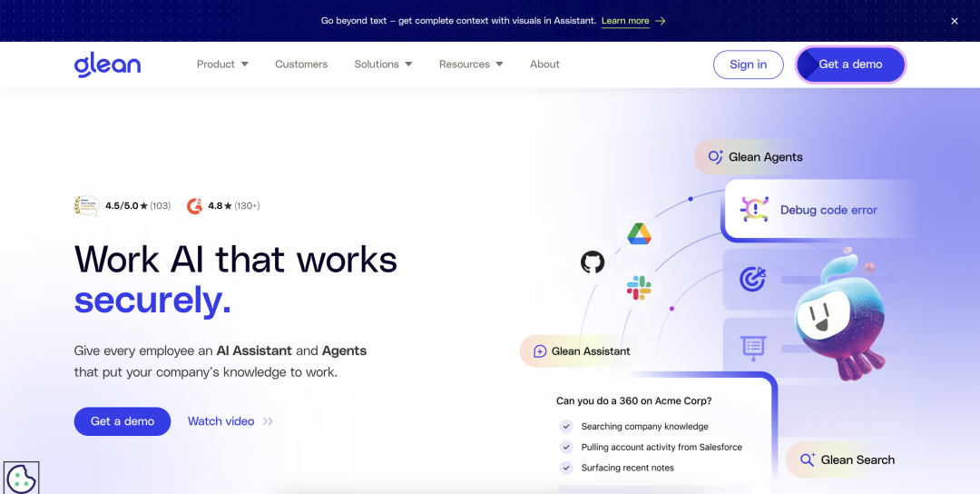
Task: Expand the Product dropdown menu
Action: 222,64
